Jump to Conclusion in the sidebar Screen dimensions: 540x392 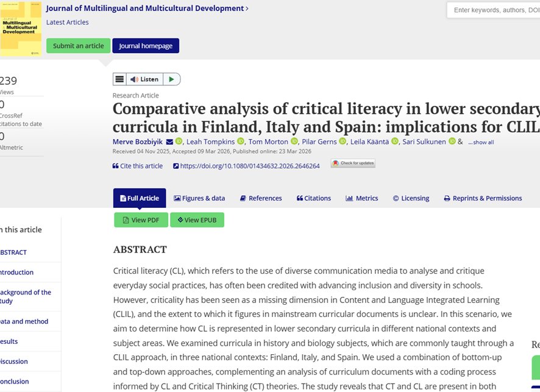[15, 381]
